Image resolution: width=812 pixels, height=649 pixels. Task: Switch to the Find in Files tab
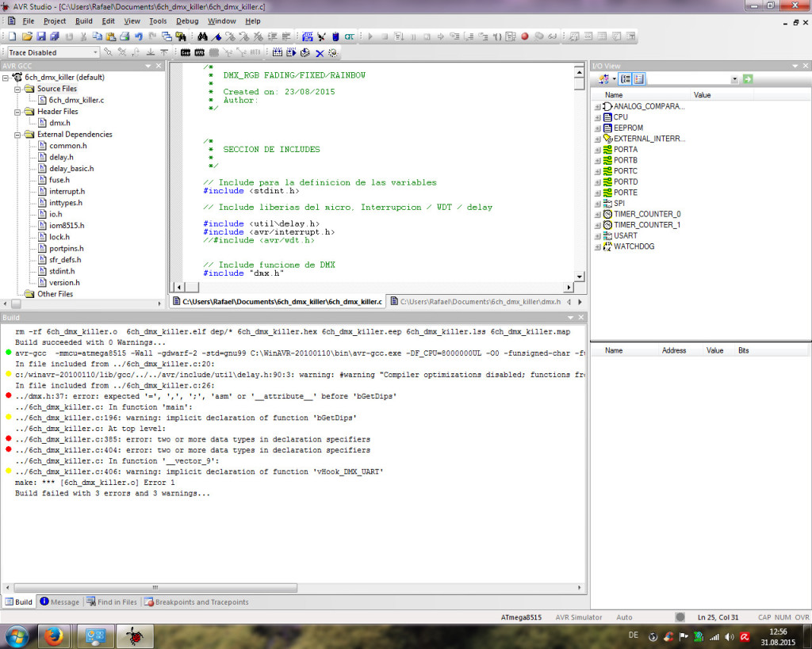click(x=111, y=602)
